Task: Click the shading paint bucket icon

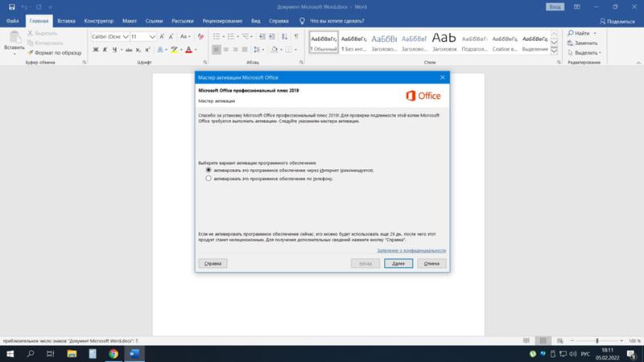Action: click(275, 50)
